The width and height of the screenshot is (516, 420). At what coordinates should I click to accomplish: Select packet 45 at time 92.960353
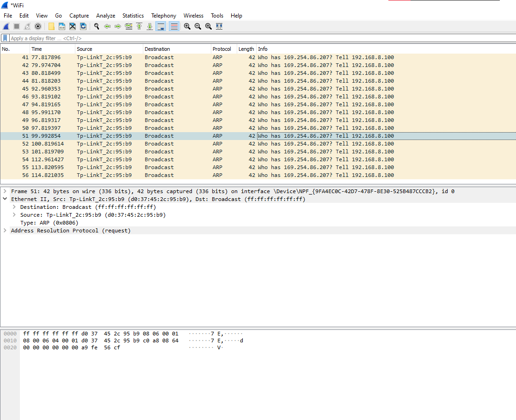pyautogui.click(x=258, y=89)
